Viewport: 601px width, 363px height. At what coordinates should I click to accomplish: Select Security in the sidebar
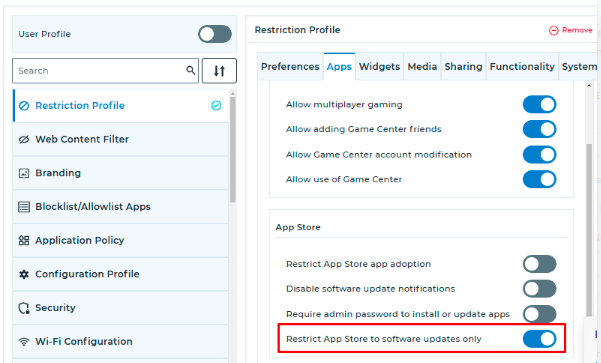(121, 308)
